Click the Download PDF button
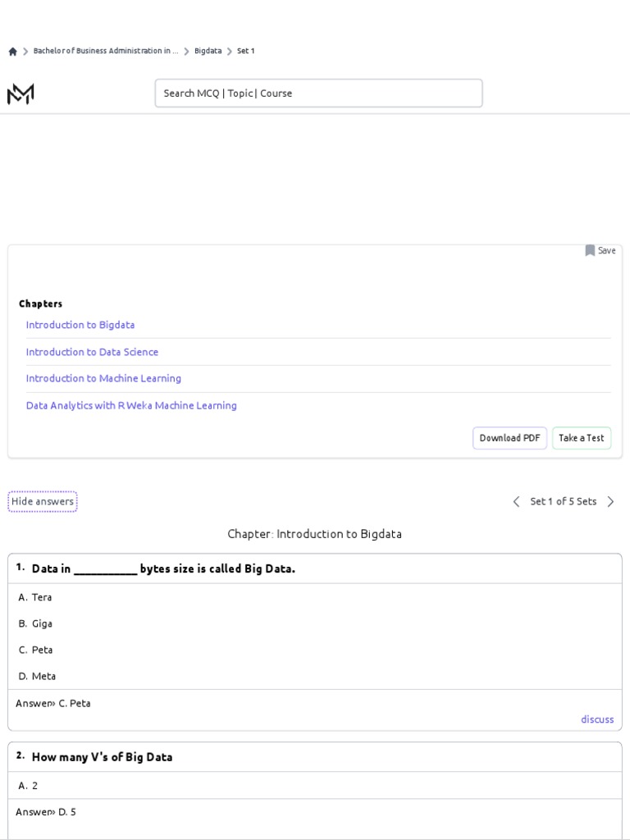 pyautogui.click(x=509, y=438)
